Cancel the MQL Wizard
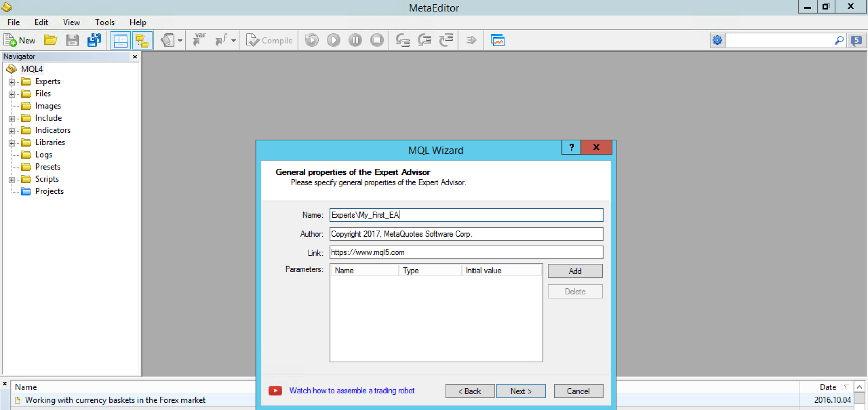 [x=578, y=391]
